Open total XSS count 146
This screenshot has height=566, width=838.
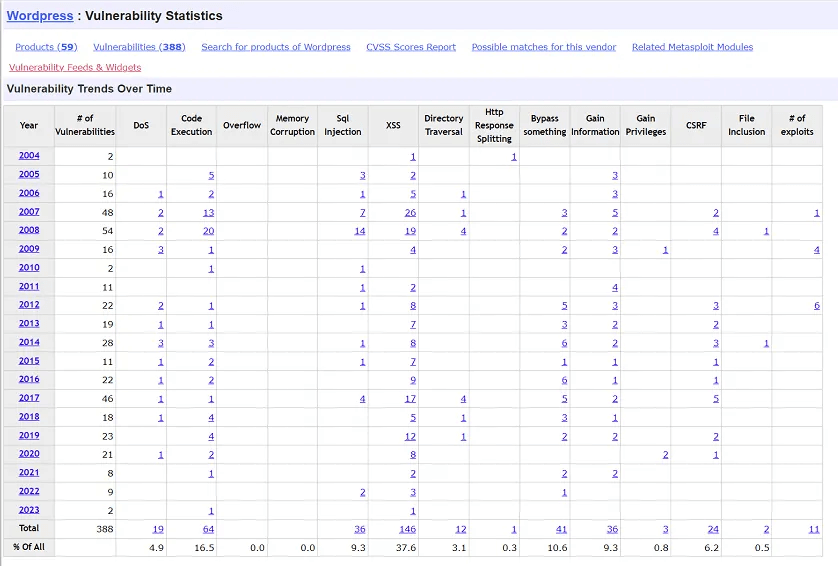pyautogui.click(x=408, y=529)
